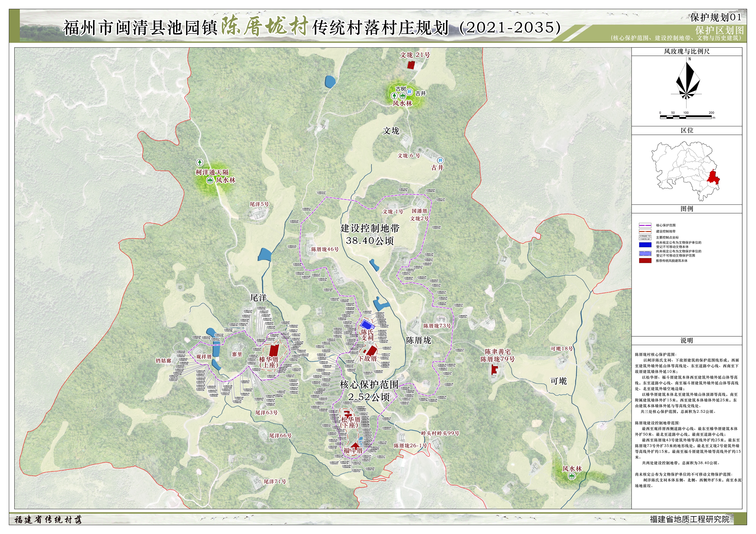This screenshot has width=756, height=534.
Task: Click the large 可垅 area label
Action: (x=559, y=381)
